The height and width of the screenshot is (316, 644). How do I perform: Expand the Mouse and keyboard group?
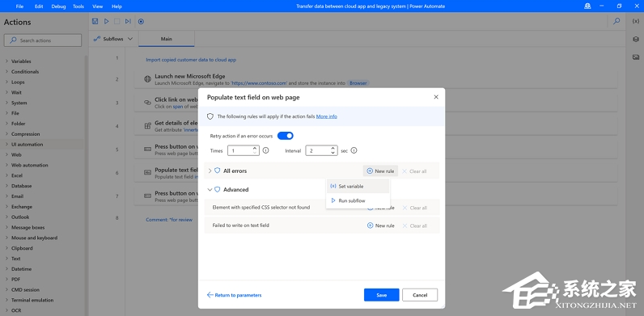click(x=6, y=238)
